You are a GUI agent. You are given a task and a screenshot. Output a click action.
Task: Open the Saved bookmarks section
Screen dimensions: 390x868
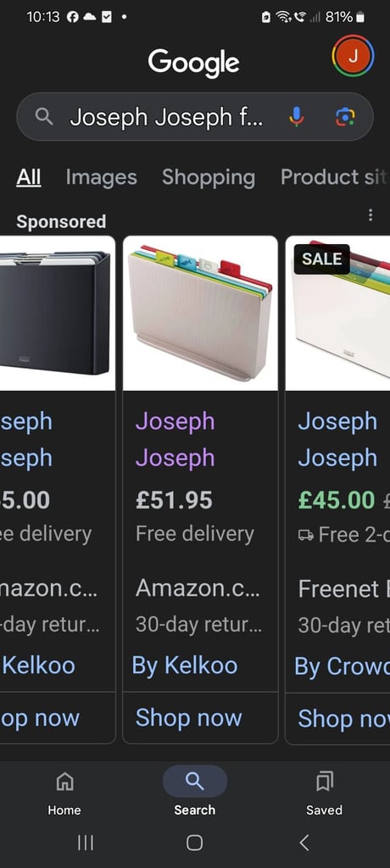coord(324,793)
